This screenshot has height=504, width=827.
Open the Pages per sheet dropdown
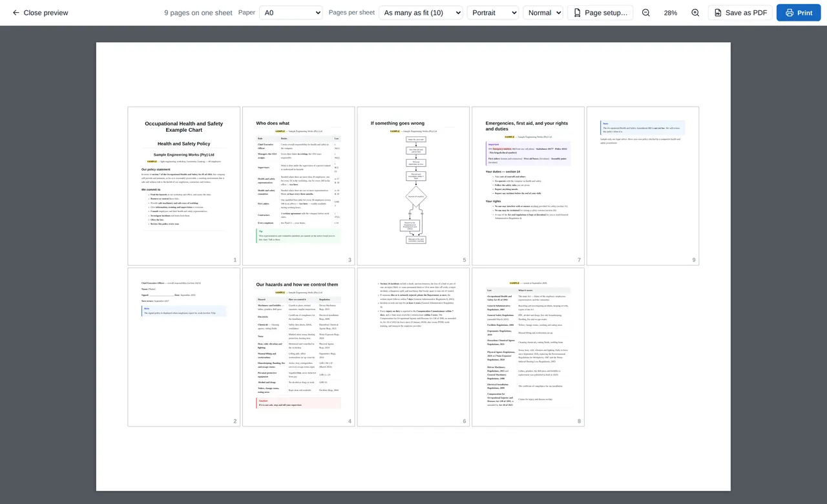[421, 13]
